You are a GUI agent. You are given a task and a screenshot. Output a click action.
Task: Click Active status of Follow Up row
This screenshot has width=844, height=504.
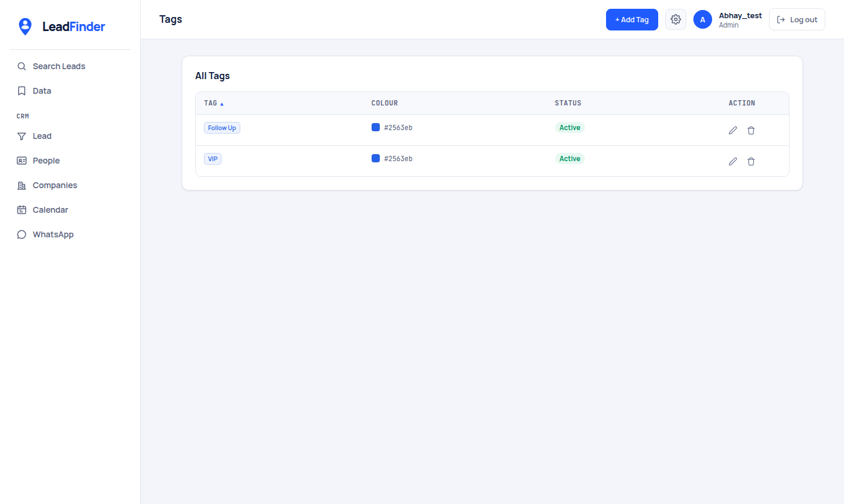click(570, 128)
